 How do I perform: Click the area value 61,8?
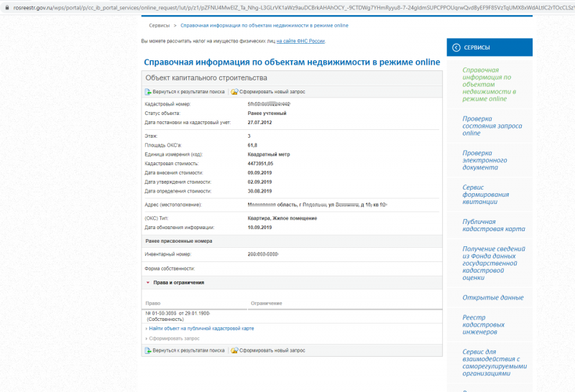tap(252, 146)
